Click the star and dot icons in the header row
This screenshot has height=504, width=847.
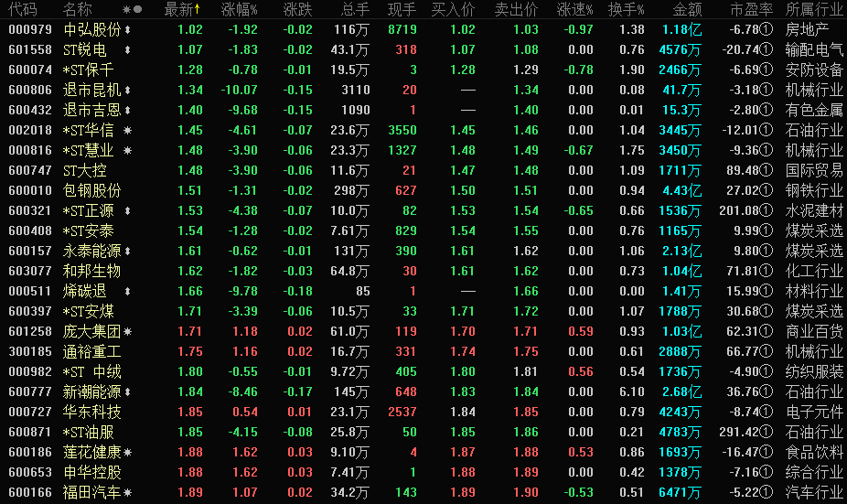133,9
